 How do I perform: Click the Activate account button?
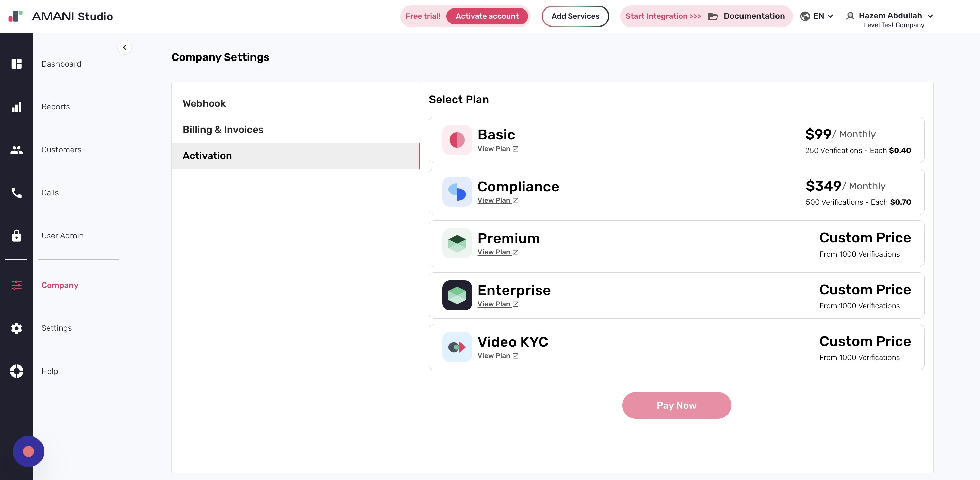[487, 16]
